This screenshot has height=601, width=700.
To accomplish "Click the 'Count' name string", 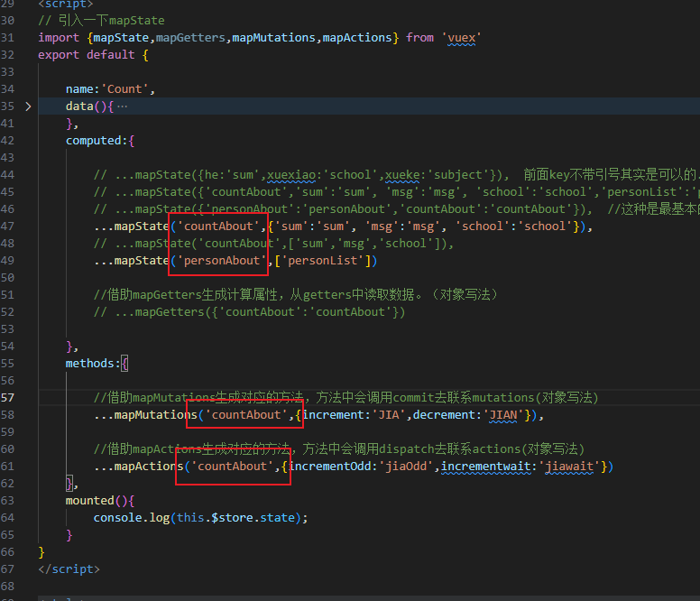I will click(x=124, y=89).
